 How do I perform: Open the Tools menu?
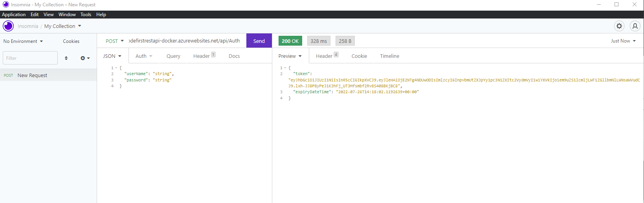point(86,15)
